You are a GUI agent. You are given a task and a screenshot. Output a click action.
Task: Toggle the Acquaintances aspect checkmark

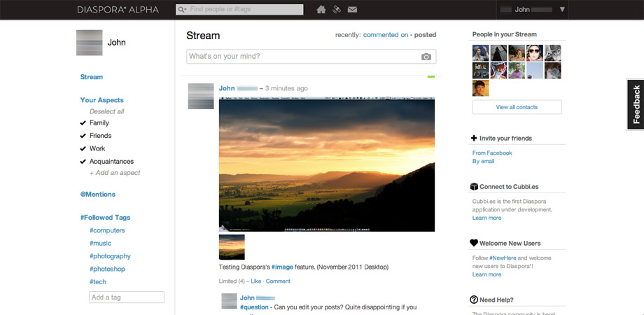click(83, 162)
